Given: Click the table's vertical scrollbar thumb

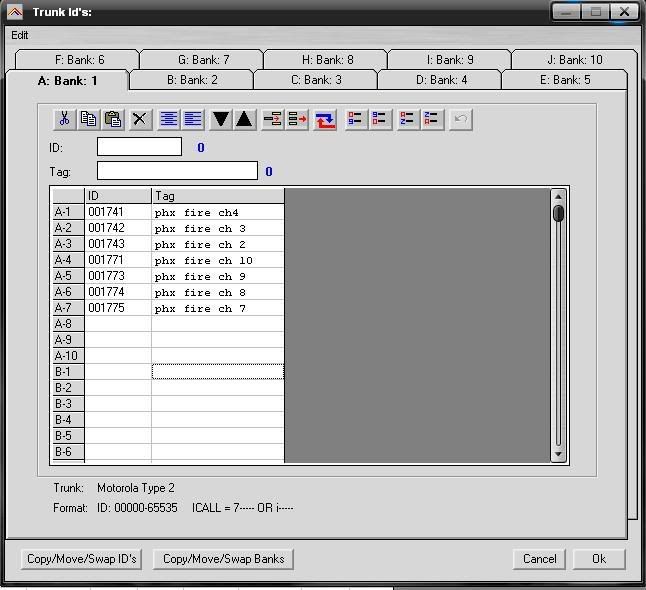Looking at the screenshot, I should pos(558,213).
